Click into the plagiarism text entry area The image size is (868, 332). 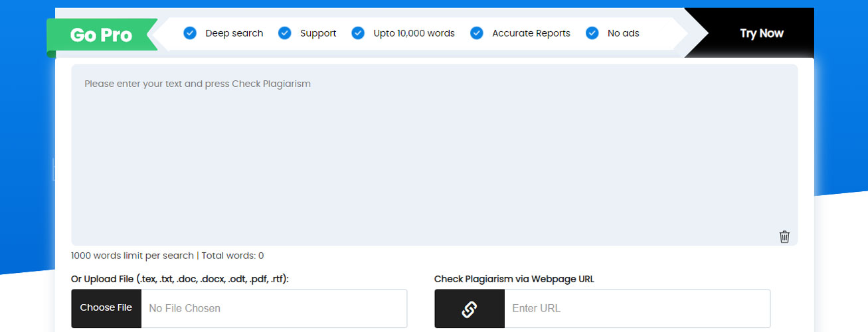(434, 155)
